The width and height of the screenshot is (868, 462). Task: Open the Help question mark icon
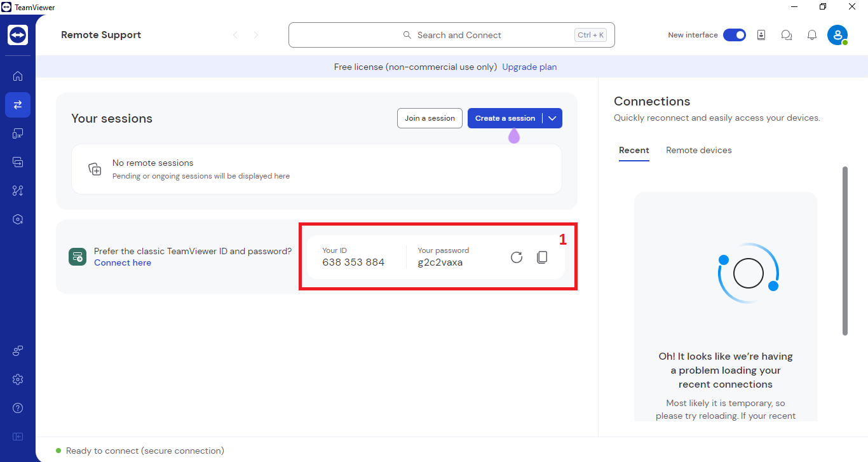[18, 408]
